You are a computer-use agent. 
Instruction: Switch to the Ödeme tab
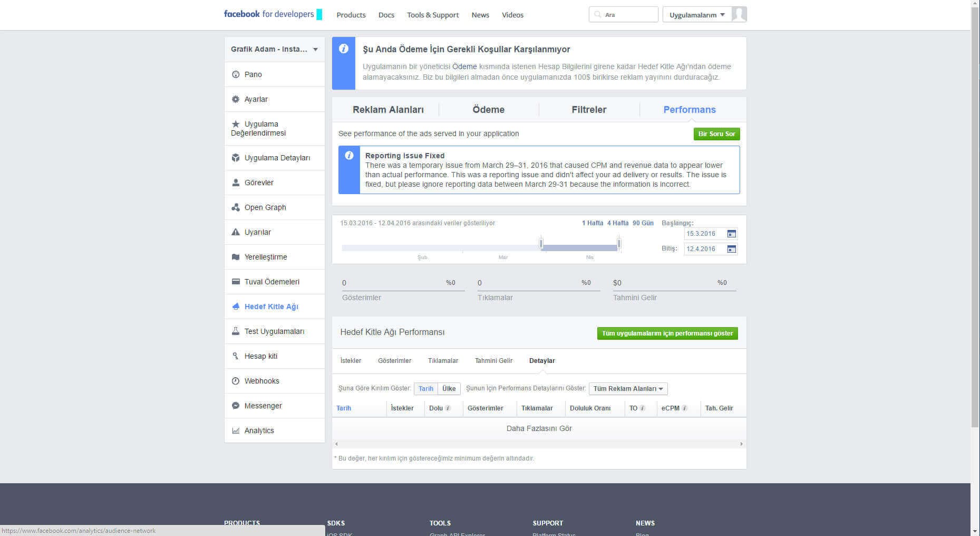pos(489,110)
